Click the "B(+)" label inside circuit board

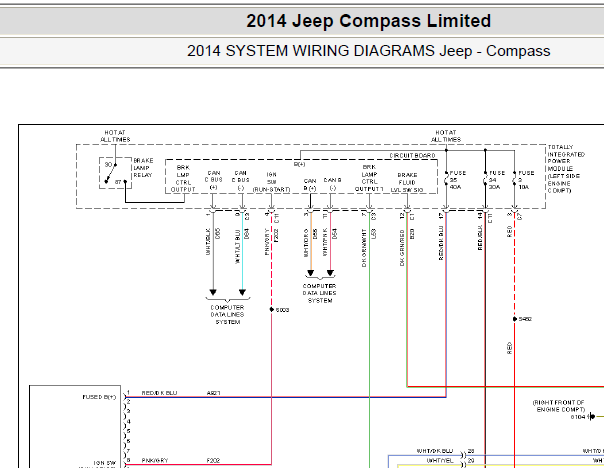[299, 164]
